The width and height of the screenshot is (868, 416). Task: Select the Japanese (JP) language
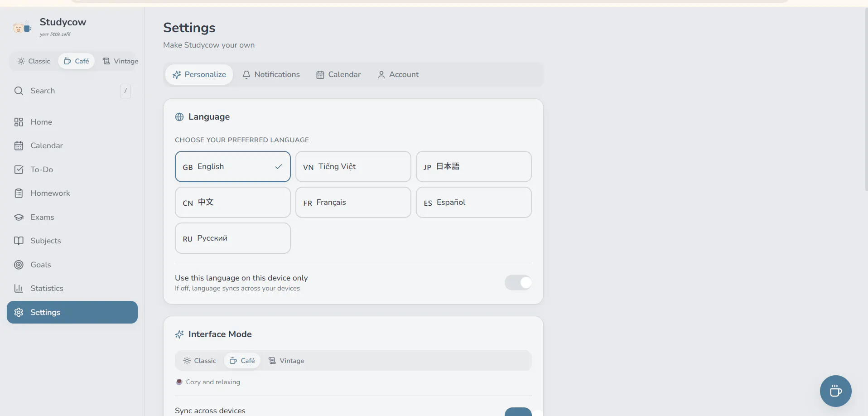[x=474, y=166]
